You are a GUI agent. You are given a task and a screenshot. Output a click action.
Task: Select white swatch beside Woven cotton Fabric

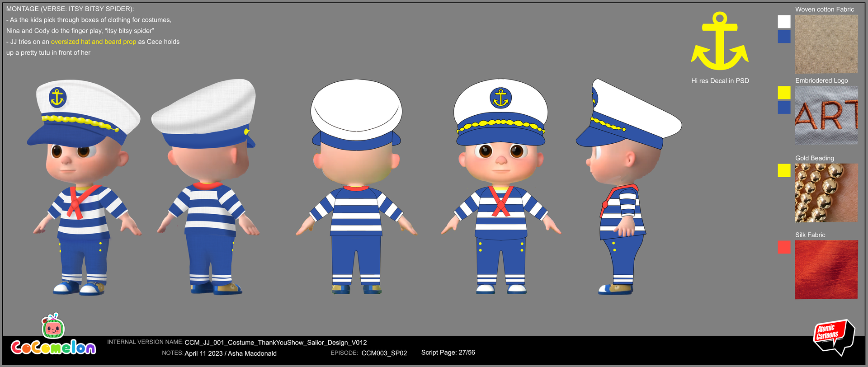pos(784,22)
